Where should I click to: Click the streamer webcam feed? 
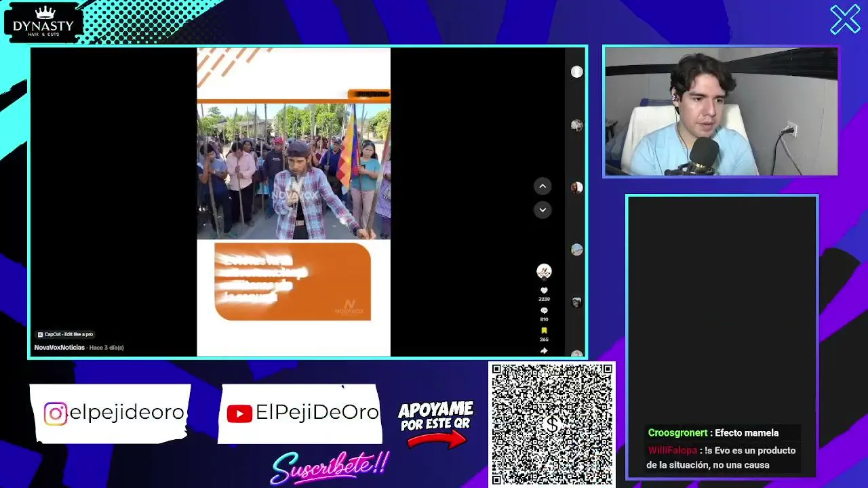722,111
